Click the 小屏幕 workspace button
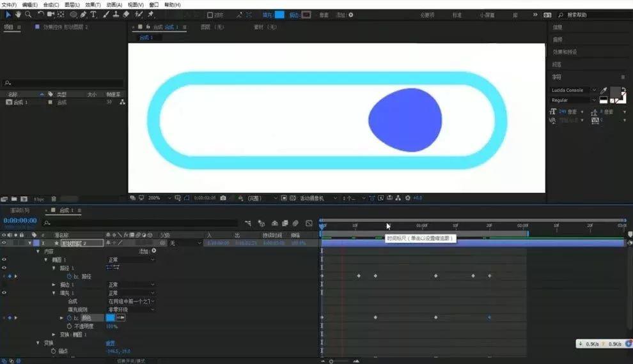The width and height of the screenshot is (633, 364). pos(487,15)
